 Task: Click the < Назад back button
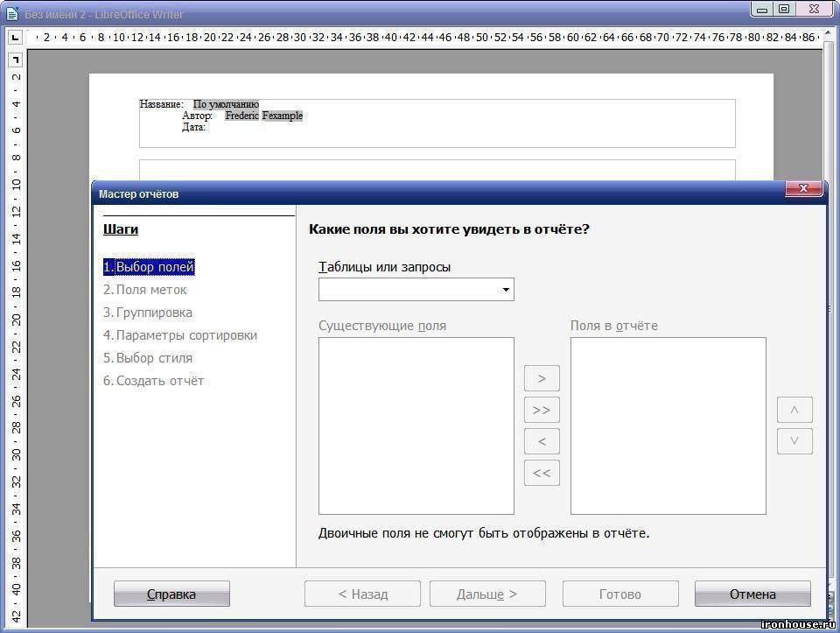point(362,594)
